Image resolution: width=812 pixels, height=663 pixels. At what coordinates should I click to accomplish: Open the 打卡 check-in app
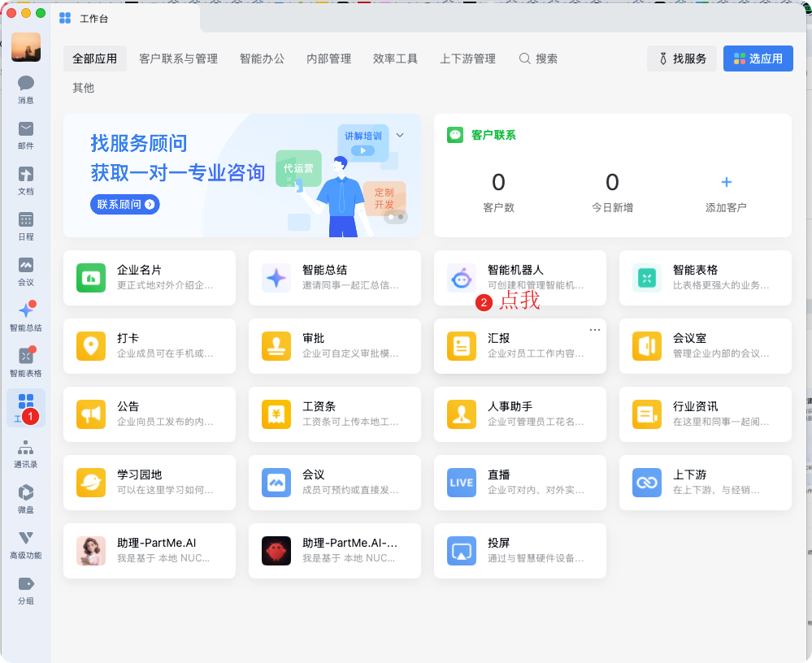point(150,346)
